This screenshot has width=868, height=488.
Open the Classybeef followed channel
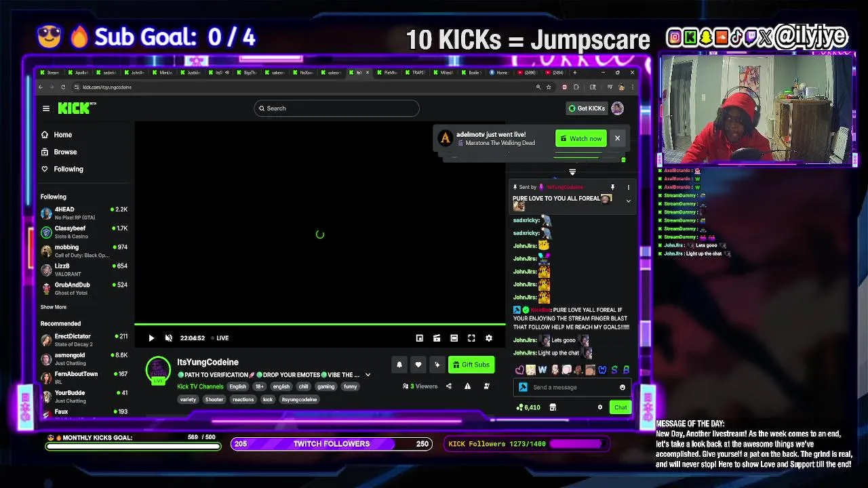(84, 232)
